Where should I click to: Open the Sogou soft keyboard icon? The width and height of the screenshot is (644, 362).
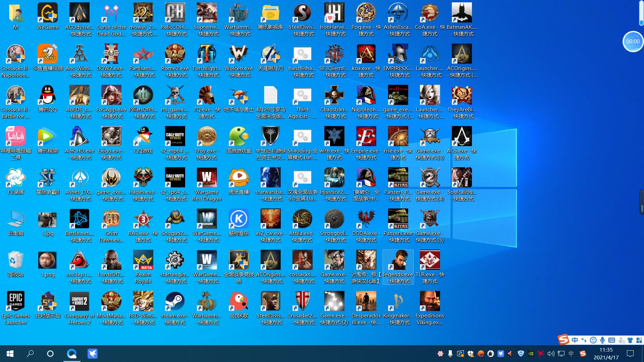coord(612,340)
